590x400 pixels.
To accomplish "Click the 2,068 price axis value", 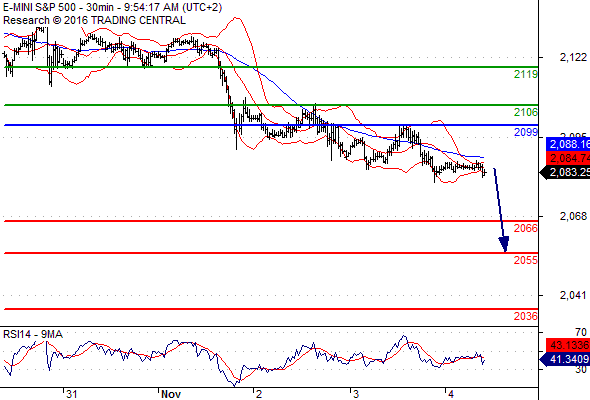I will click(573, 216).
